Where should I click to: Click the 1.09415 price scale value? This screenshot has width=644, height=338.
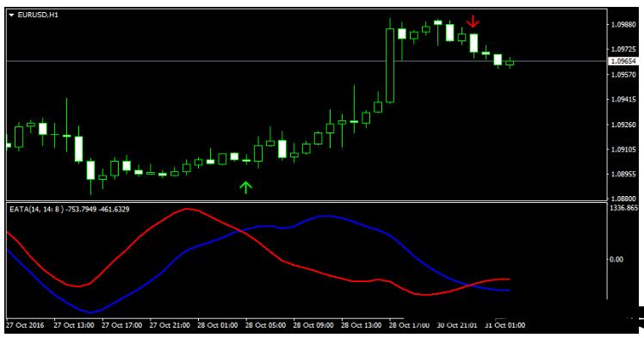623,99
